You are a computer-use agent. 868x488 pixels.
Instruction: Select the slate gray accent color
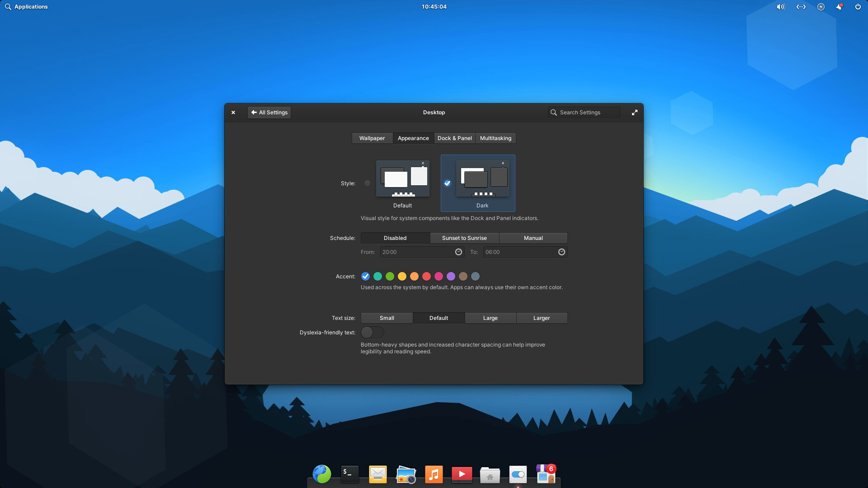point(475,277)
